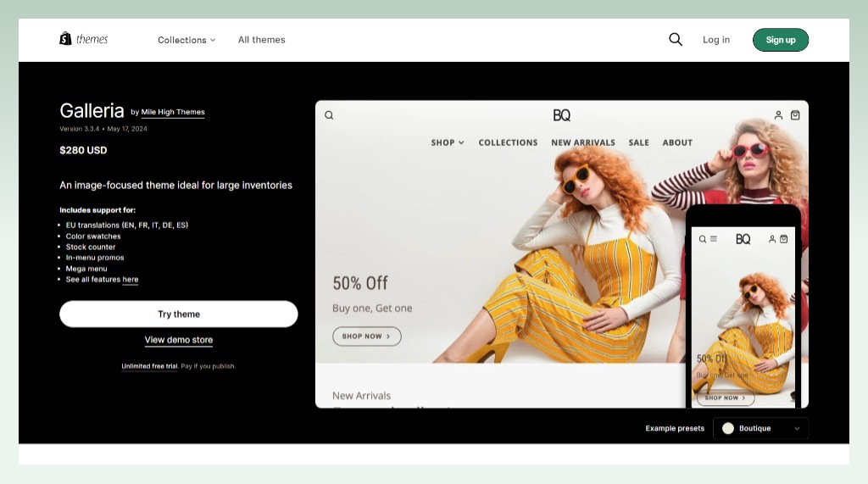Screen dimensions: 868x484
Task: Click 'Buy one, Get one' text in desktop preview
Action: 372,309
